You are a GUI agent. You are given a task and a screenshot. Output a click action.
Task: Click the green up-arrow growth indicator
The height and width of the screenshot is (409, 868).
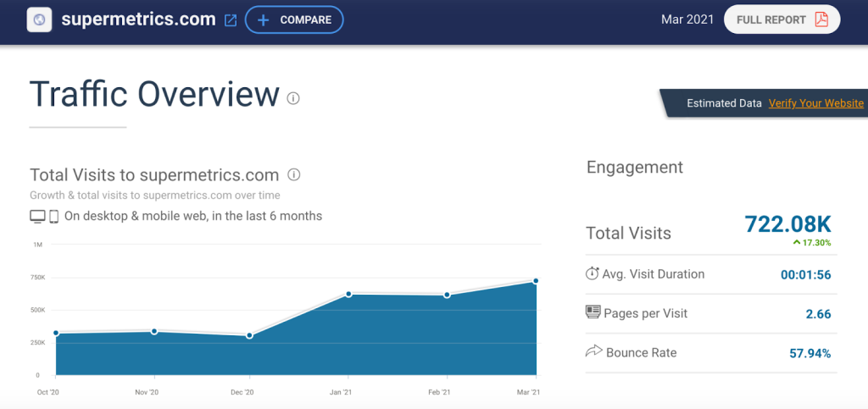point(797,242)
